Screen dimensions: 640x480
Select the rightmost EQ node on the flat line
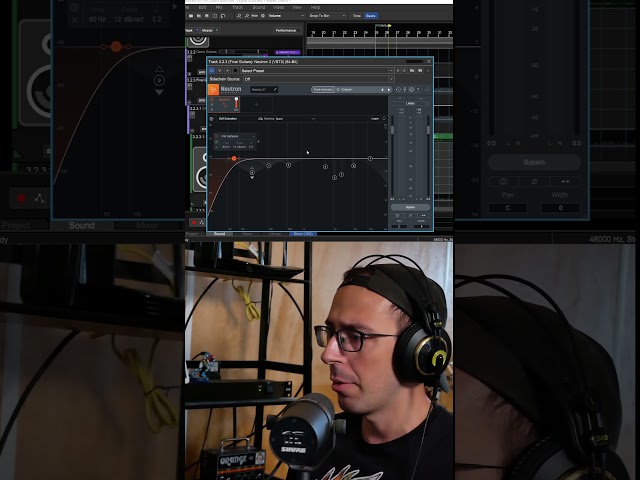370,158
